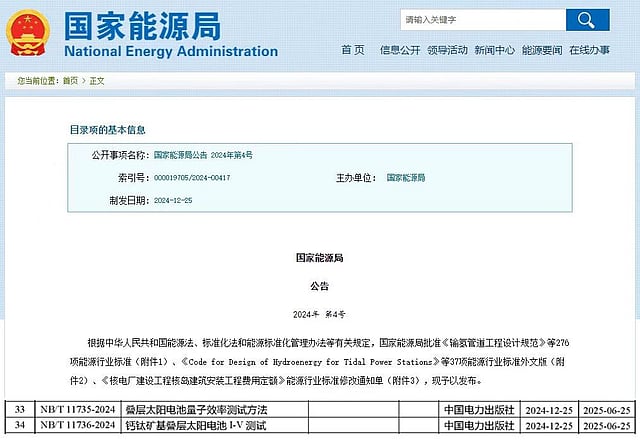Click the 目录项的基本信息 heading
This screenshot has height=441, width=640.
tap(107, 130)
